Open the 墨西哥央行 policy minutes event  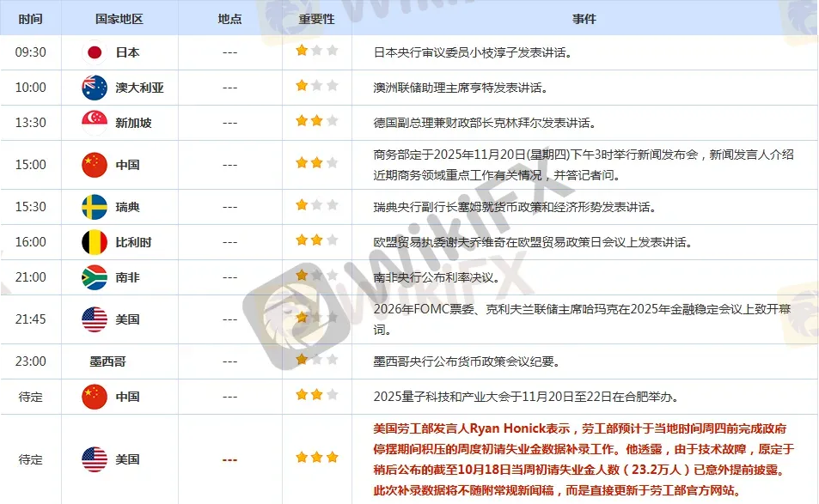pyautogui.click(x=467, y=361)
